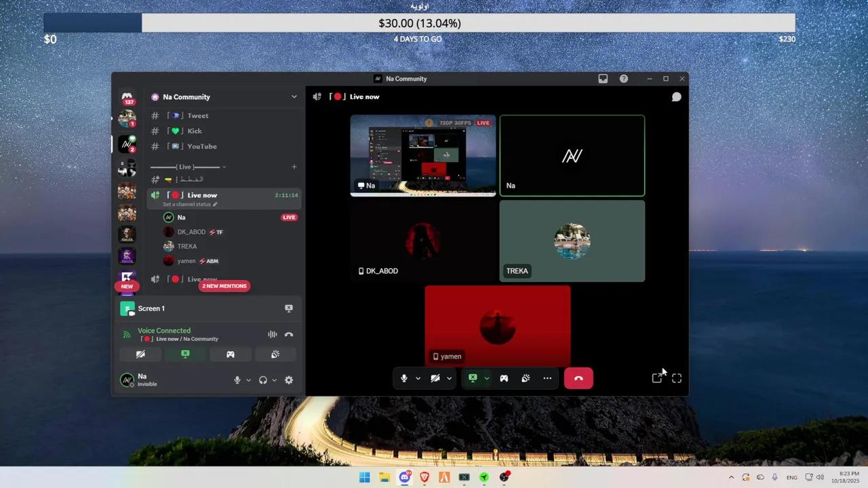The height and width of the screenshot is (488, 868).
Task: Open File Explorer from the taskbar
Action: 384,477
